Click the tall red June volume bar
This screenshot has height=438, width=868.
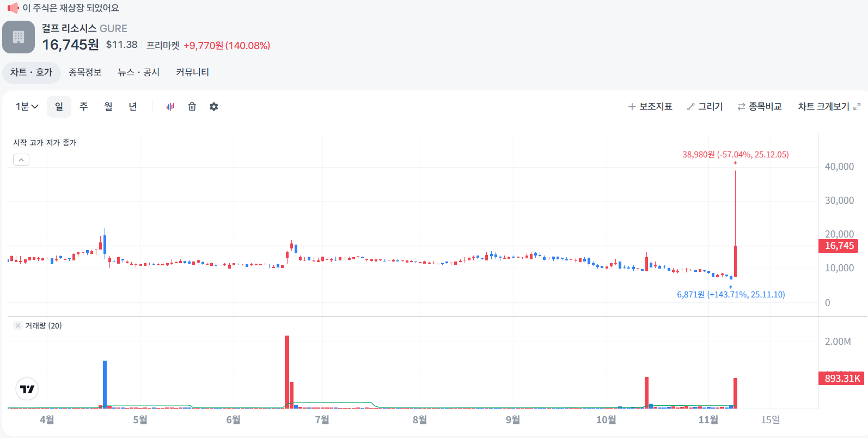tap(287, 372)
